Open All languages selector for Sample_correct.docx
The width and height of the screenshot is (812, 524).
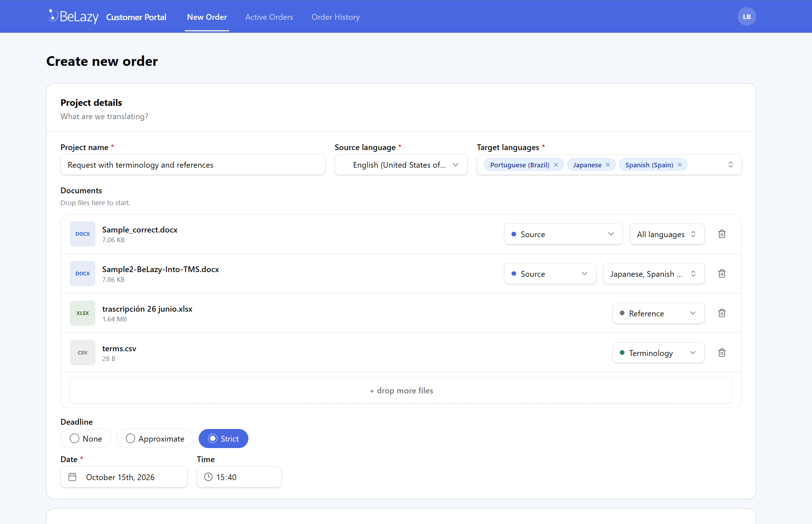[667, 234]
